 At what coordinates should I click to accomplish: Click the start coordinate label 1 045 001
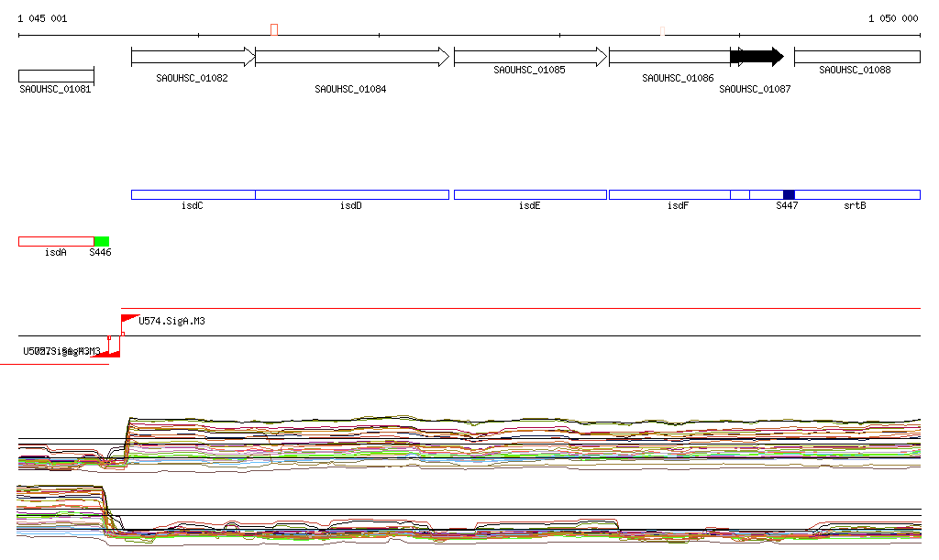tap(42, 18)
